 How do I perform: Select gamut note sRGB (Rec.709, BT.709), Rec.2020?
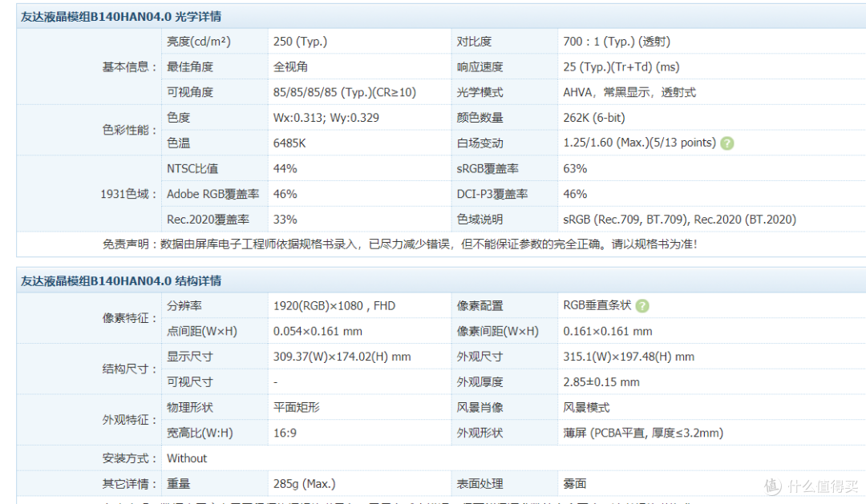(679, 220)
